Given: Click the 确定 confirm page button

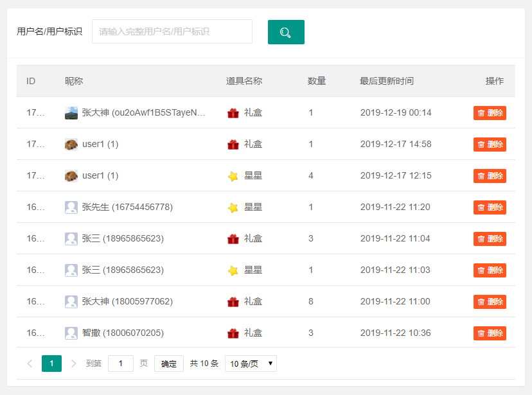Looking at the screenshot, I should point(168,364).
